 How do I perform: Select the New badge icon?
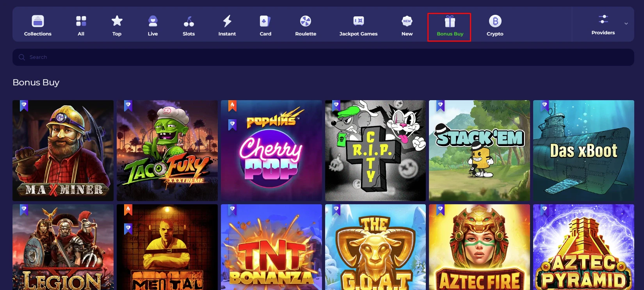click(x=407, y=21)
